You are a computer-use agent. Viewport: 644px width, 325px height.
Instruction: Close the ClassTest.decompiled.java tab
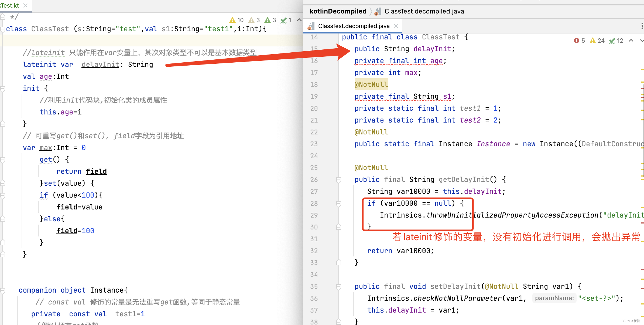[396, 26]
